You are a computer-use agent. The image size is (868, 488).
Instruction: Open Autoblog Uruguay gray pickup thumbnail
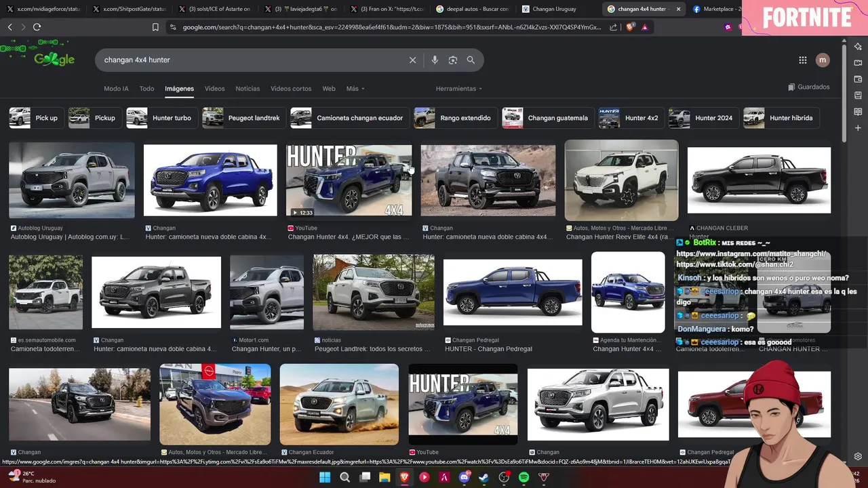[x=72, y=180]
